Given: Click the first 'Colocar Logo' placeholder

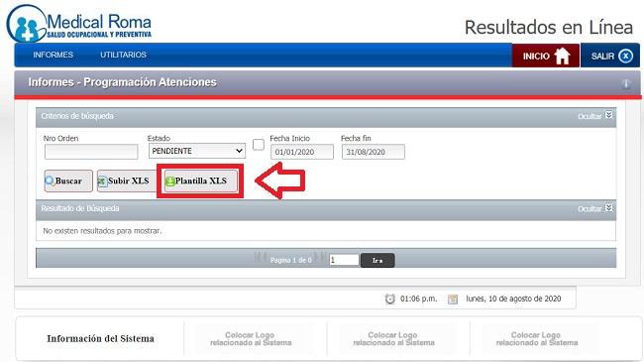Looking at the screenshot, I should coord(251,339).
